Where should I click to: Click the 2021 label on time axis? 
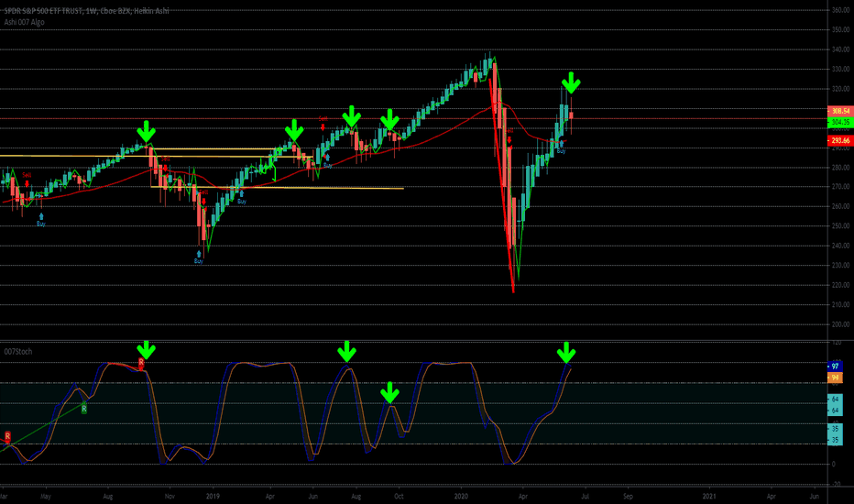[709, 497]
